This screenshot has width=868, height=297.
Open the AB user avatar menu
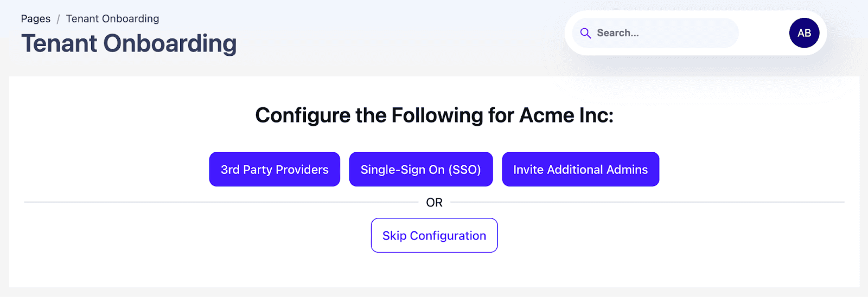coord(804,33)
